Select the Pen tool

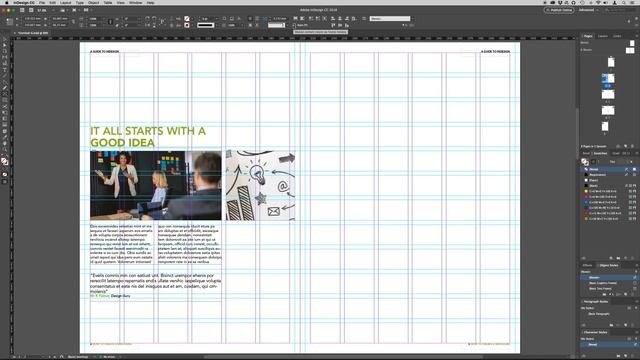click(x=5, y=82)
